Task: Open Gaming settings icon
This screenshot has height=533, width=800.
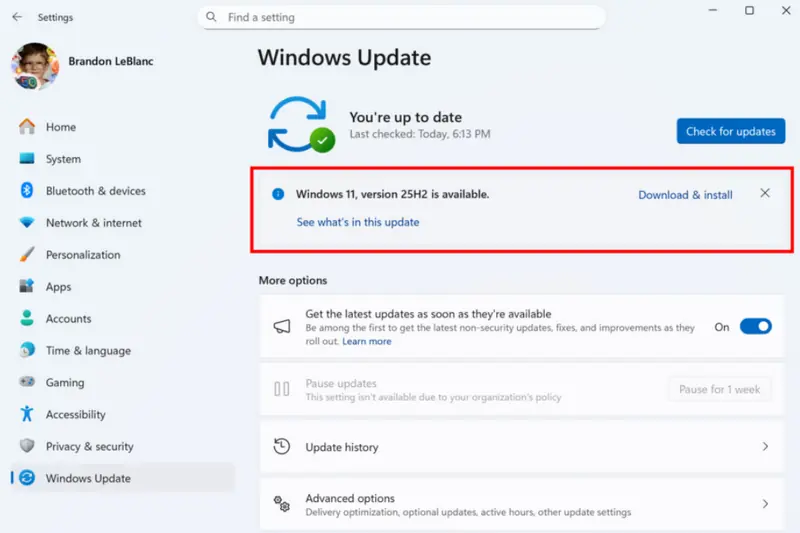Action: point(27,383)
